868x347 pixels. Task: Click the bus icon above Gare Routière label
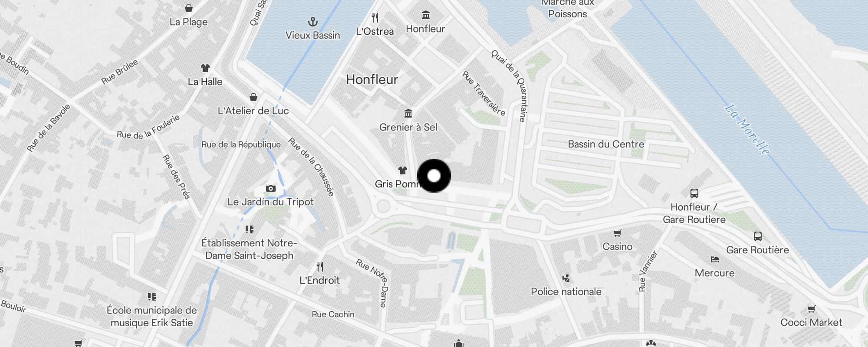[758, 236]
